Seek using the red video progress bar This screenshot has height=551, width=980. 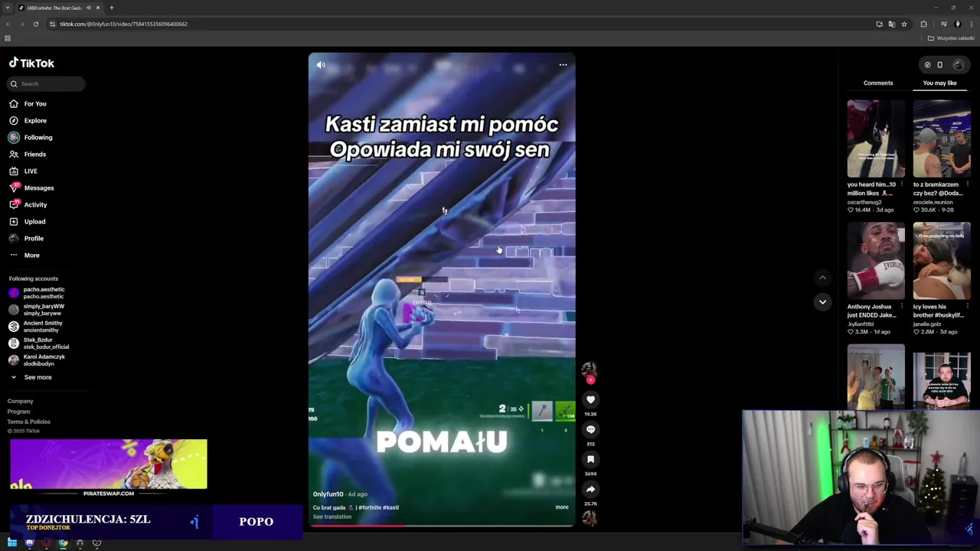[x=442, y=526]
